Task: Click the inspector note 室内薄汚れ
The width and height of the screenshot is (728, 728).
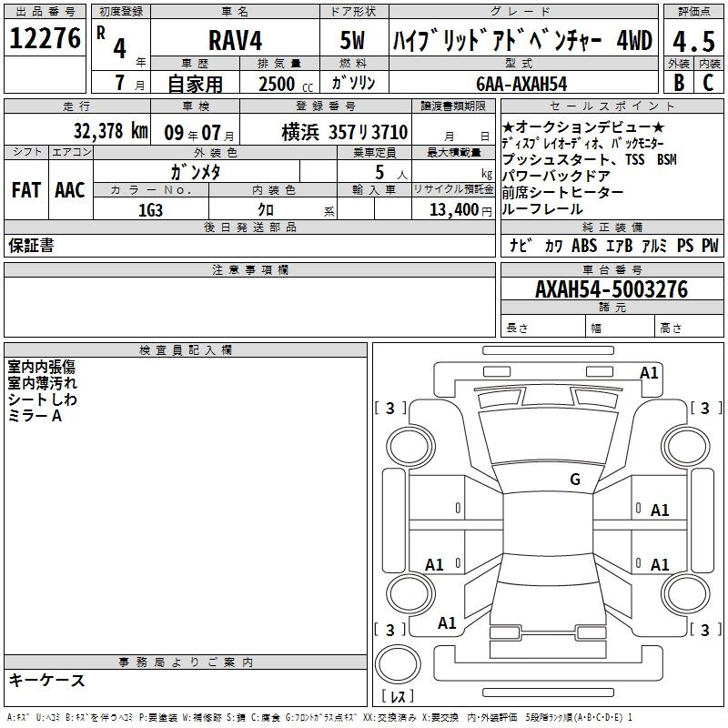Action: (42, 383)
